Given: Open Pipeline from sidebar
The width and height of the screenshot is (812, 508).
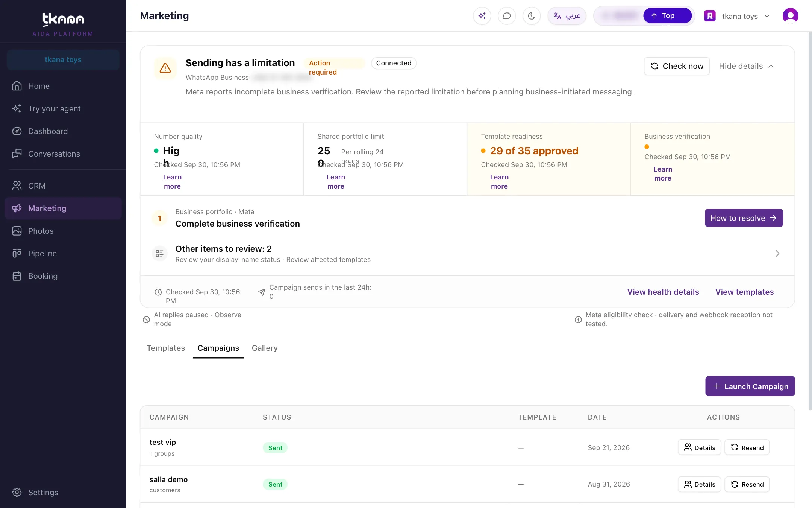Looking at the screenshot, I should (x=63, y=254).
